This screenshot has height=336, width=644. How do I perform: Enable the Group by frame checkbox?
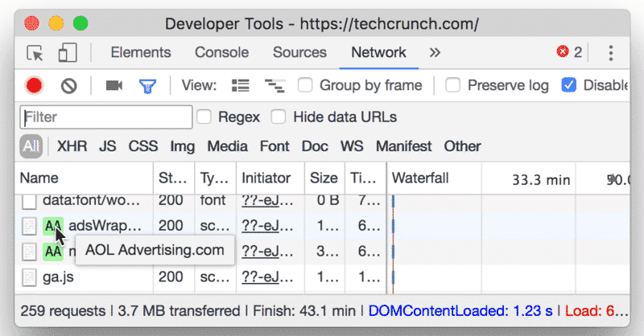[306, 85]
